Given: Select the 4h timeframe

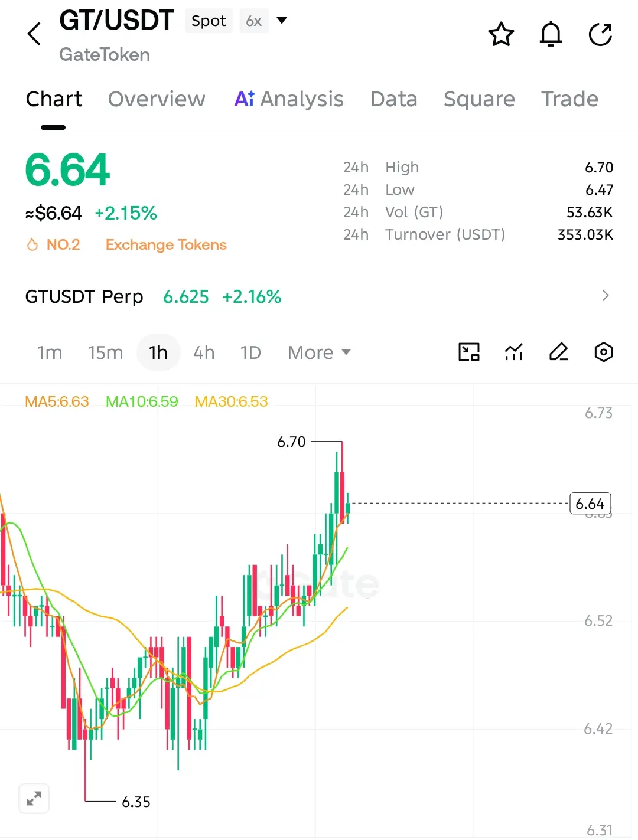Looking at the screenshot, I should coord(204,352).
